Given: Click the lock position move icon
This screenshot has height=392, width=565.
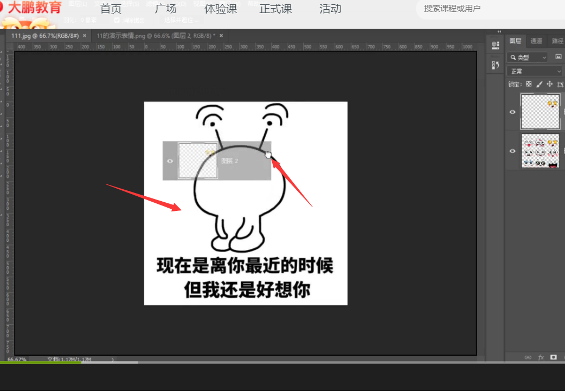Looking at the screenshot, I should click(549, 84).
